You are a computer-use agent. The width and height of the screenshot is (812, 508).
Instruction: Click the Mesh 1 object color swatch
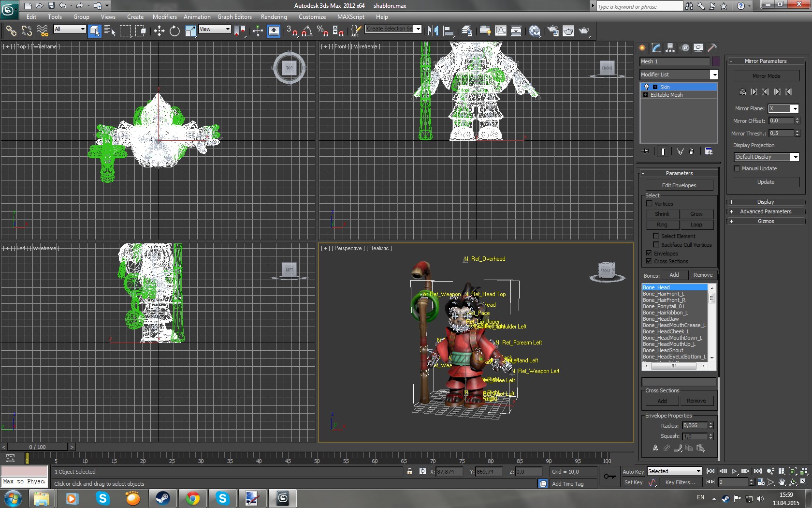click(x=716, y=61)
